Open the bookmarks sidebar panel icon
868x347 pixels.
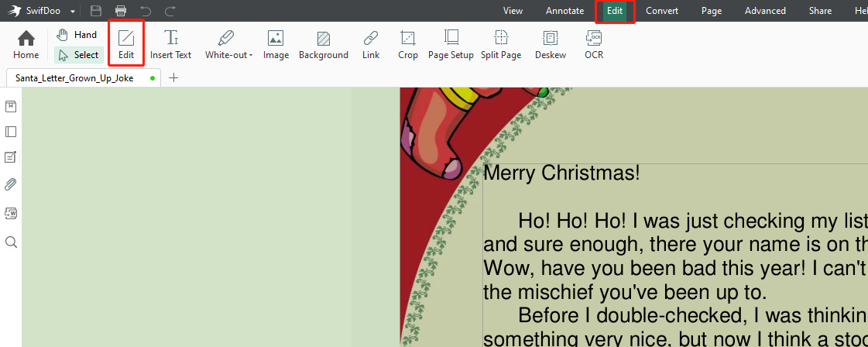pos(11,106)
